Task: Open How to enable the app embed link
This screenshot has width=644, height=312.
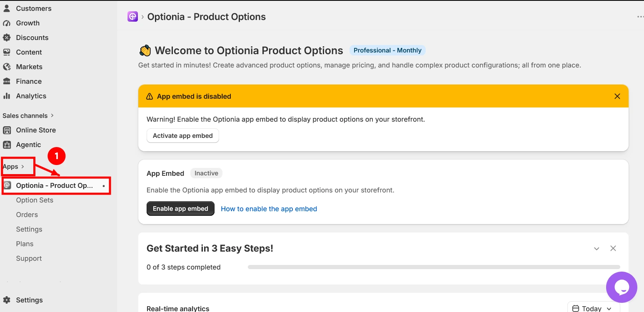Action: coord(269,209)
